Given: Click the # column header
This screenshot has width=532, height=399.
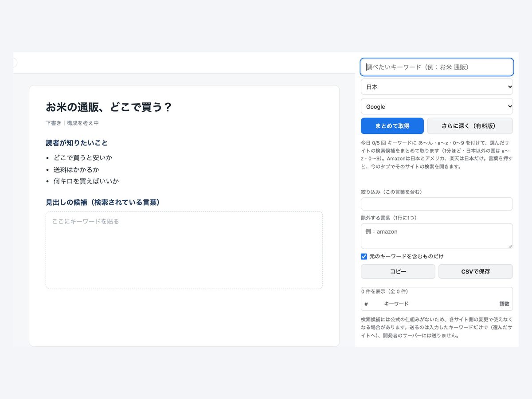Looking at the screenshot, I should tap(366, 304).
